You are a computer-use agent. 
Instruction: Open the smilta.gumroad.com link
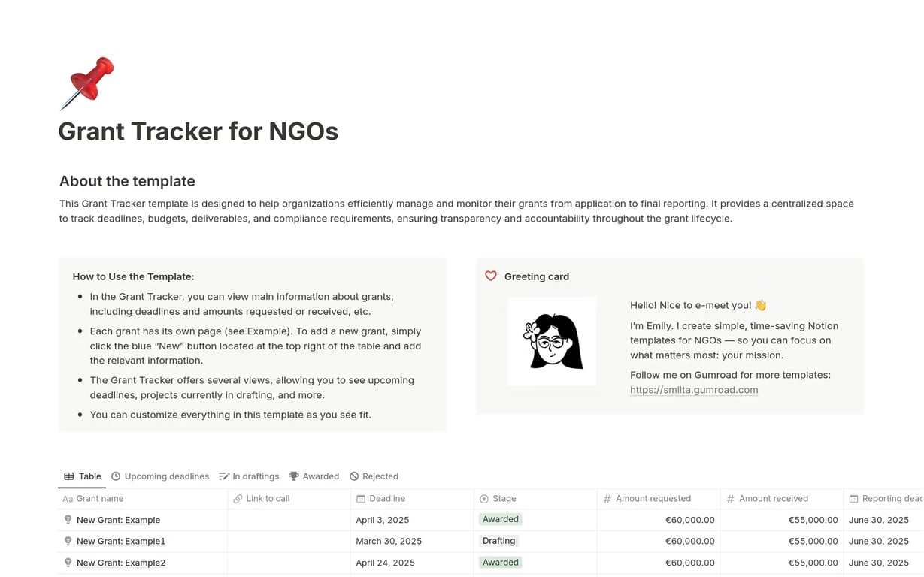tap(694, 390)
